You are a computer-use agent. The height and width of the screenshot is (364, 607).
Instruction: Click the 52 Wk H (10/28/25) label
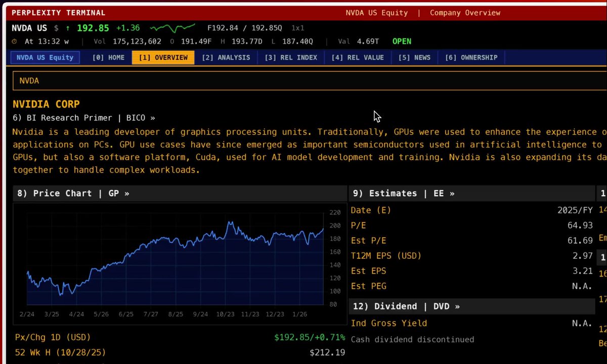pos(60,352)
